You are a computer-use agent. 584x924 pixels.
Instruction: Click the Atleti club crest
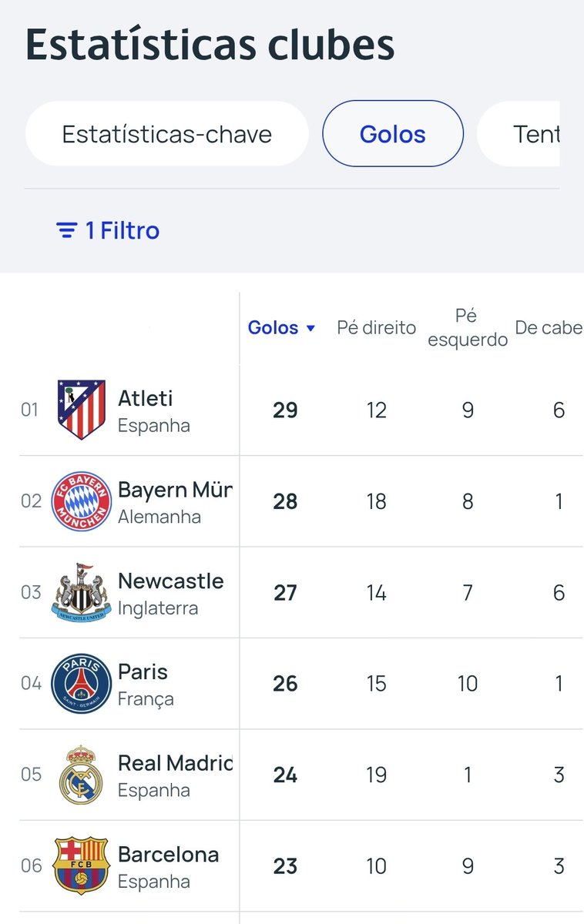tap(81, 410)
